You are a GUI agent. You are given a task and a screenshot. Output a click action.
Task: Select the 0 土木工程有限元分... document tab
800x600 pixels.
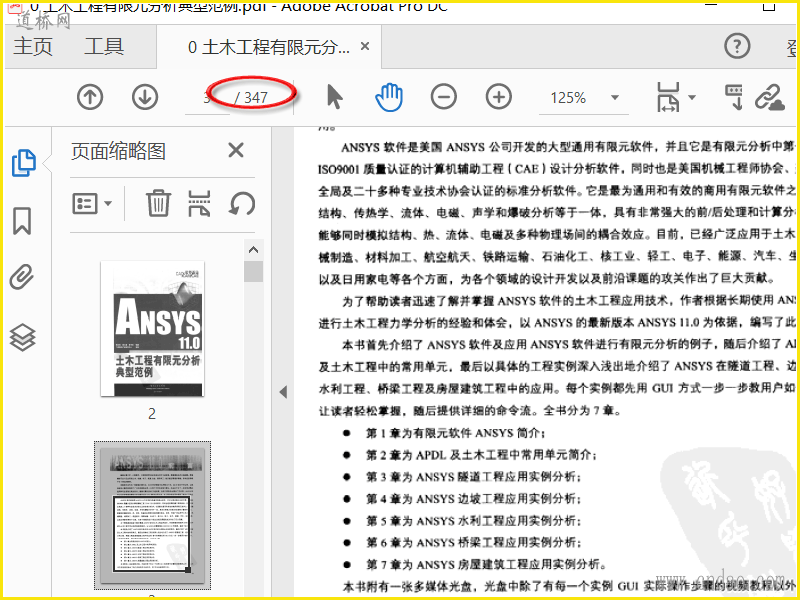tap(269, 47)
